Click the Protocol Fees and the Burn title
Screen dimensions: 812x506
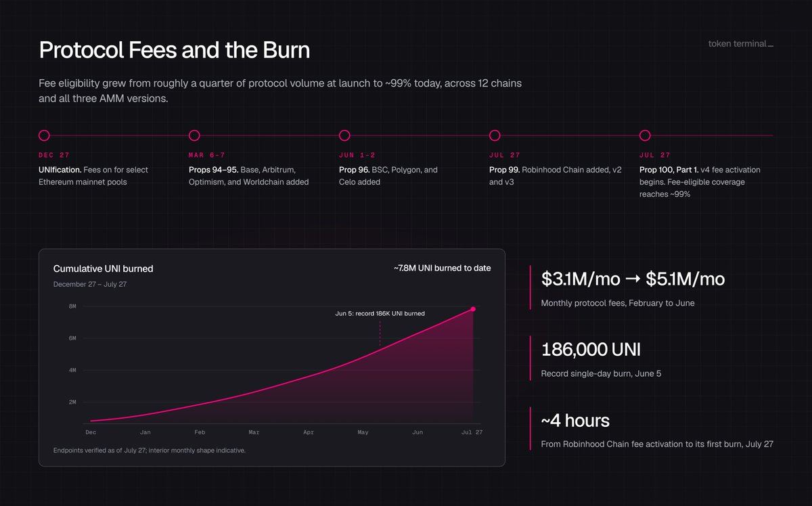175,51
